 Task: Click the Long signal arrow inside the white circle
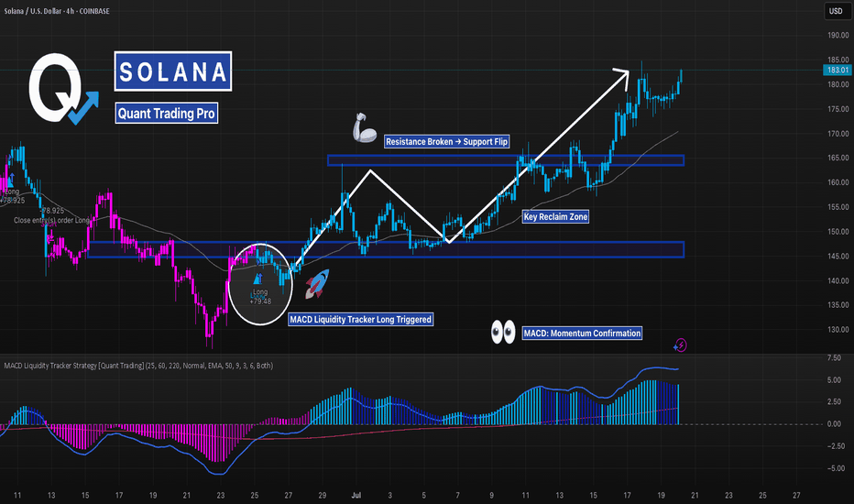(x=258, y=279)
